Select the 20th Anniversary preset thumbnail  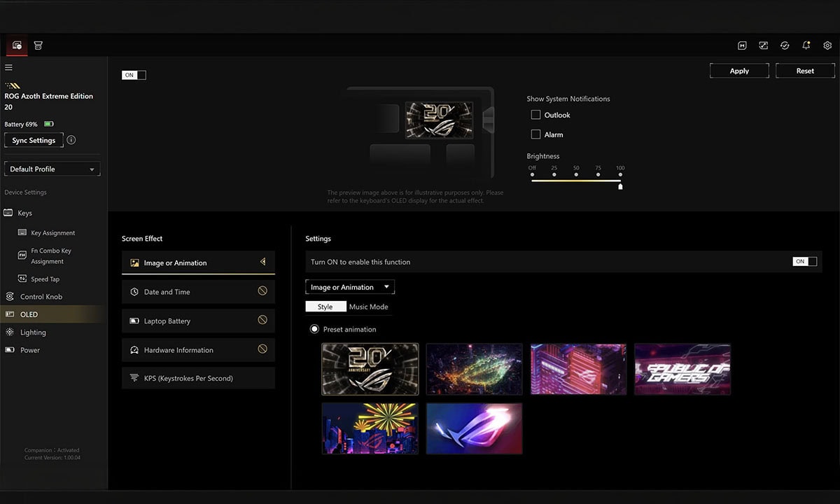[x=370, y=369]
